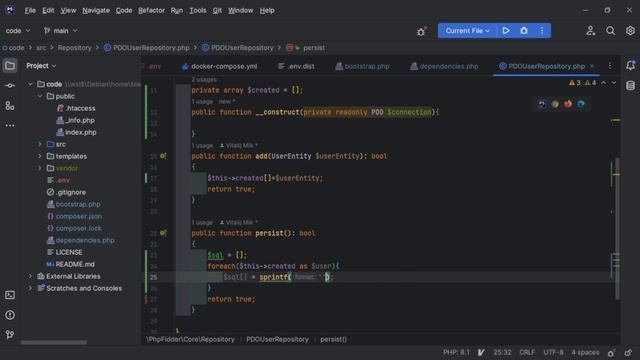Open Search Everywhere magnifier
The height and width of the screenshot is (360, 640).
610,31
